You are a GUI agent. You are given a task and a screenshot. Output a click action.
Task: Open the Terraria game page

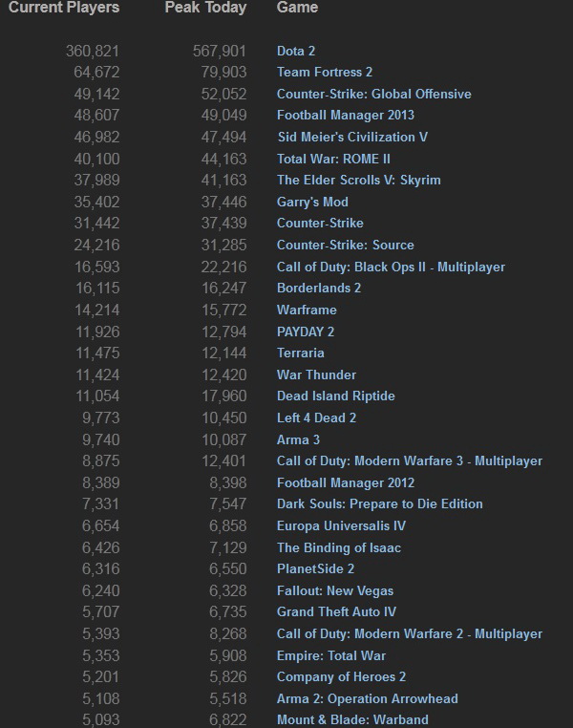pos(301,353)
